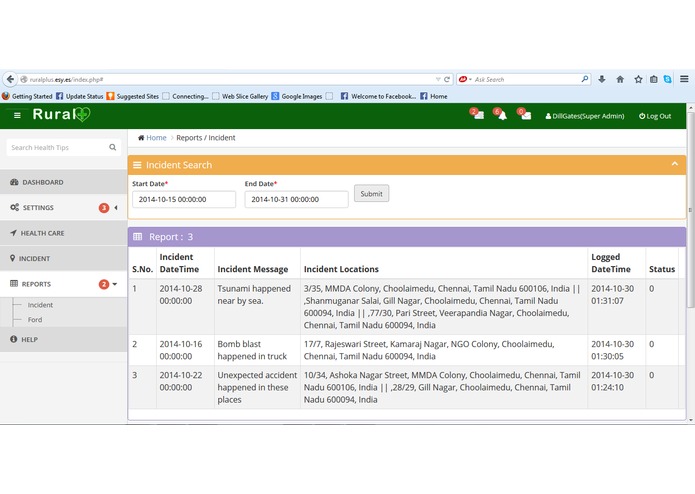Open Getting Started bookmark
This screenshot has height=494, width=695.
click(x=27, y=96)
